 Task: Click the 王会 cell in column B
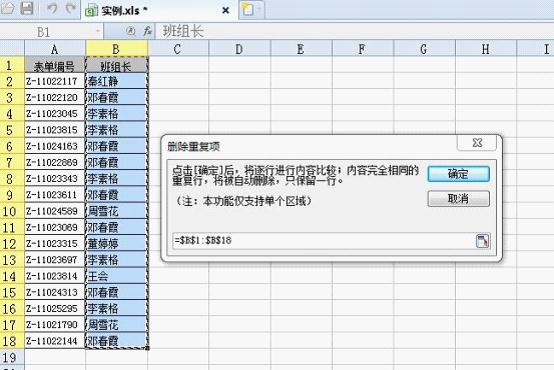click(116, 276)
